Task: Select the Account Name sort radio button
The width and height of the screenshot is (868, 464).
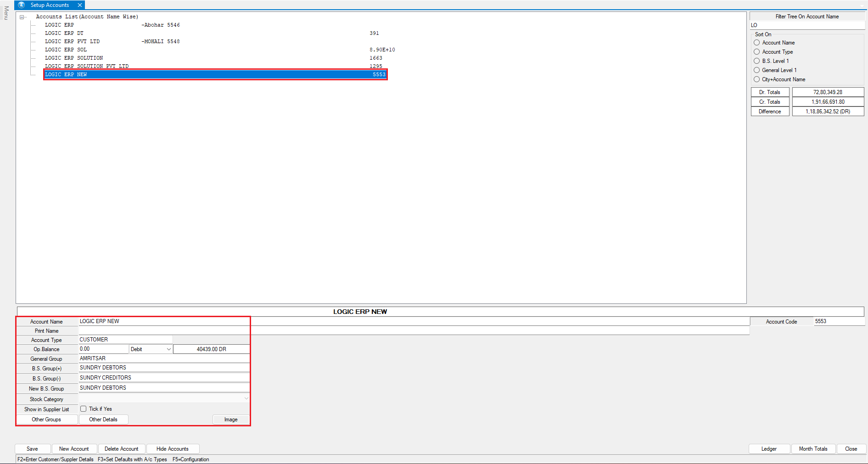Action: tap(756, 43)
